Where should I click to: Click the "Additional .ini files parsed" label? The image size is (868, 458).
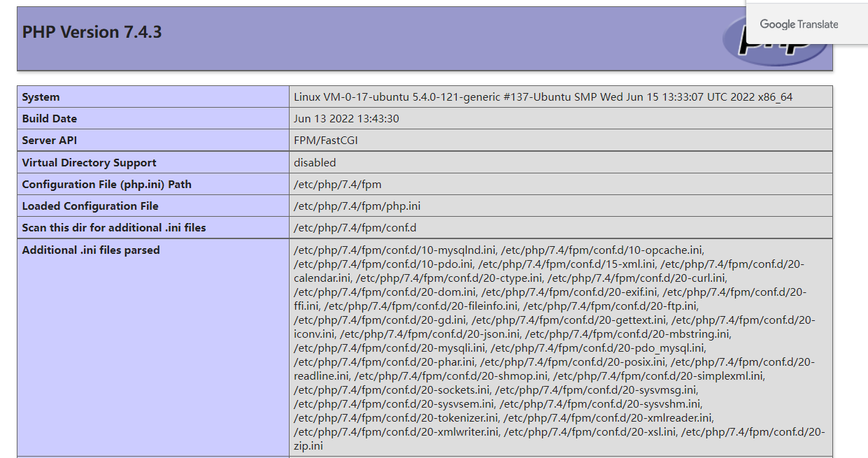coord(91,250)
